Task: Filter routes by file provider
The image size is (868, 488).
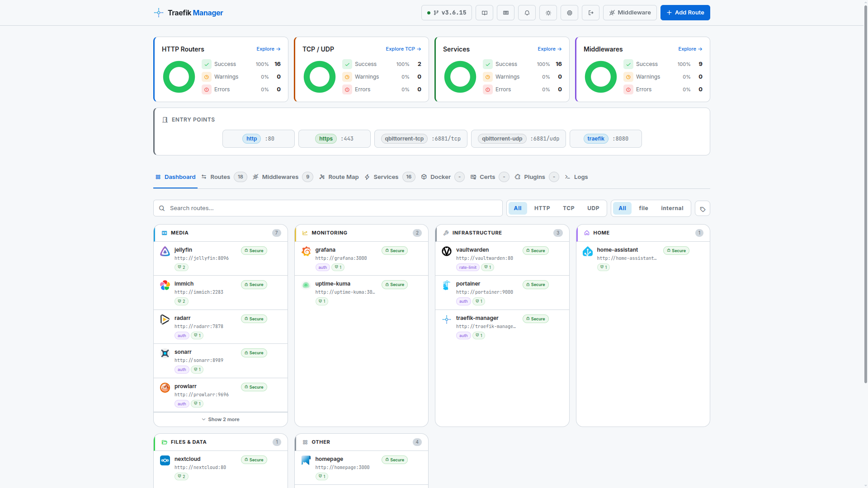Action: (643, 208)
